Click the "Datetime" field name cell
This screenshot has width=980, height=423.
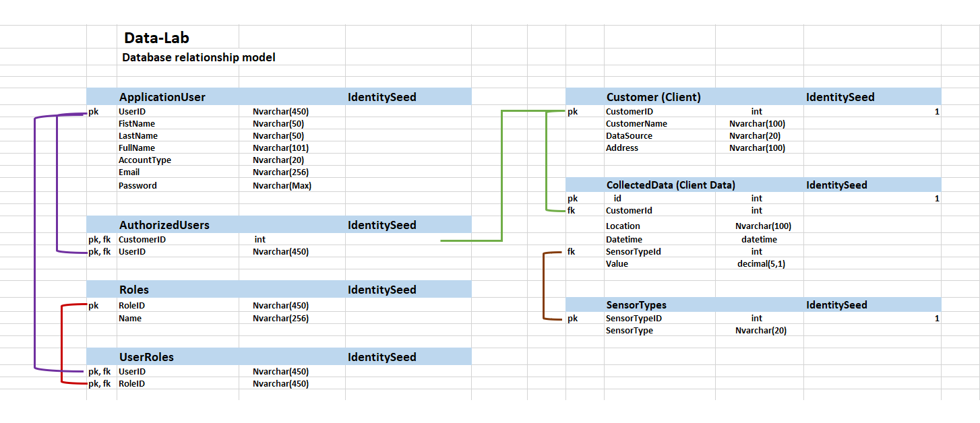click(624, 240)
